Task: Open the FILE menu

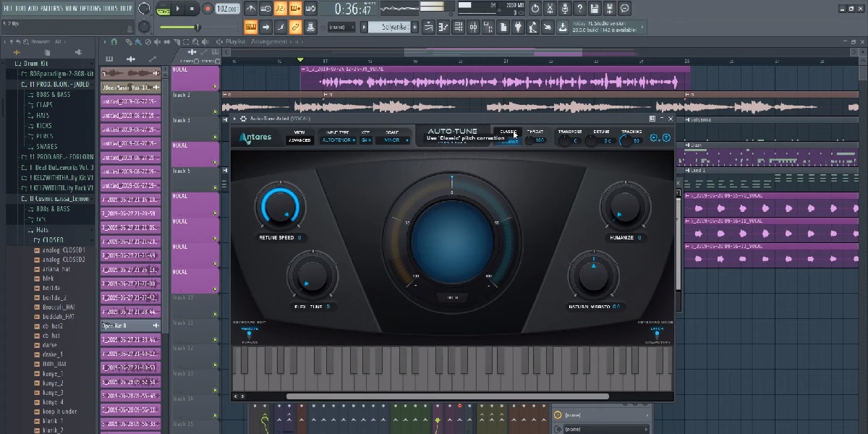Action: tap(7, 8)
